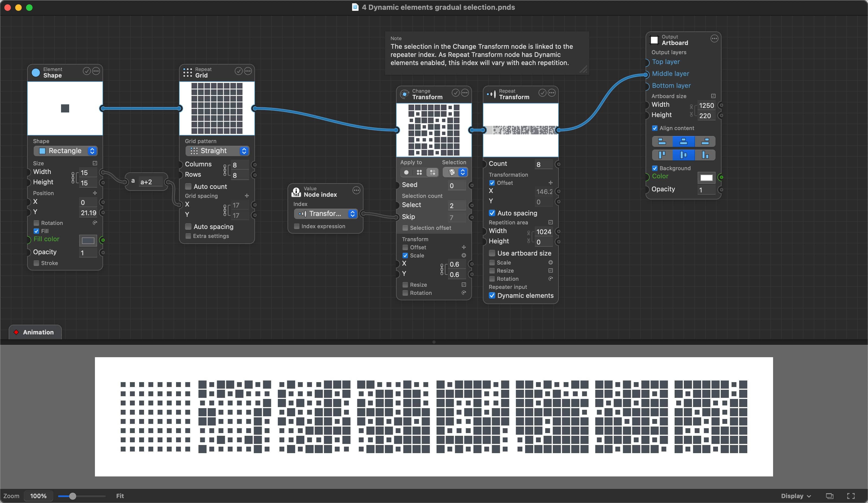868x503 pixels.
Task: Open Repeat Transform node options menu
Action: click(x=552, y=93)
